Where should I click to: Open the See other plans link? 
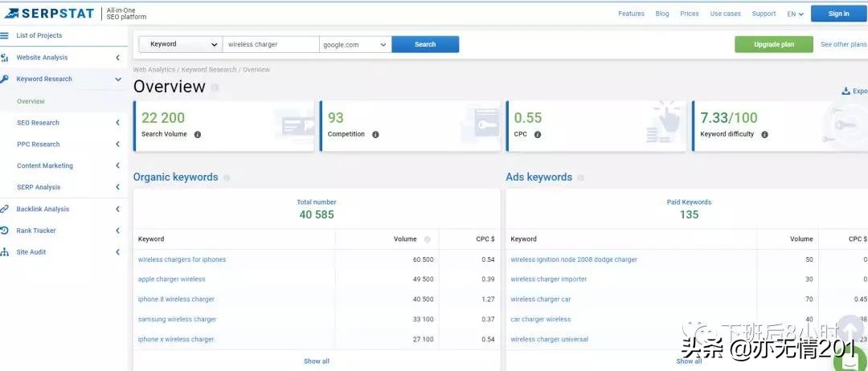point(844,44)
